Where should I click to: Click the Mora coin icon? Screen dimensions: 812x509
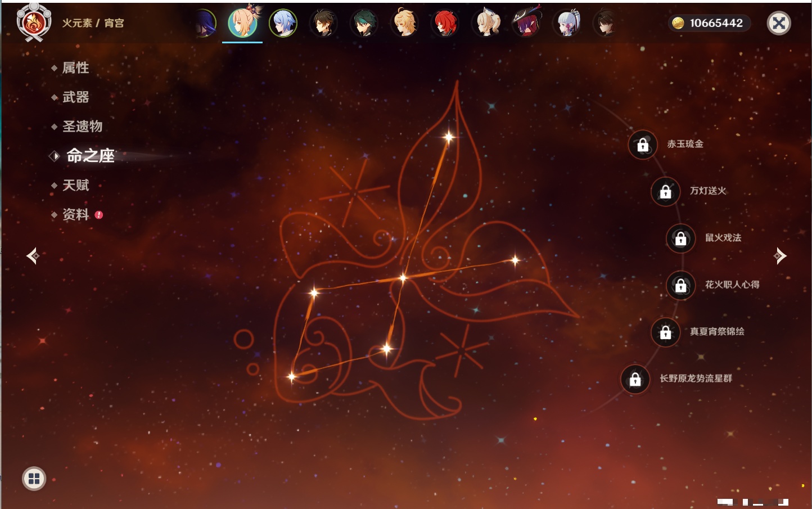pos(678,23)
